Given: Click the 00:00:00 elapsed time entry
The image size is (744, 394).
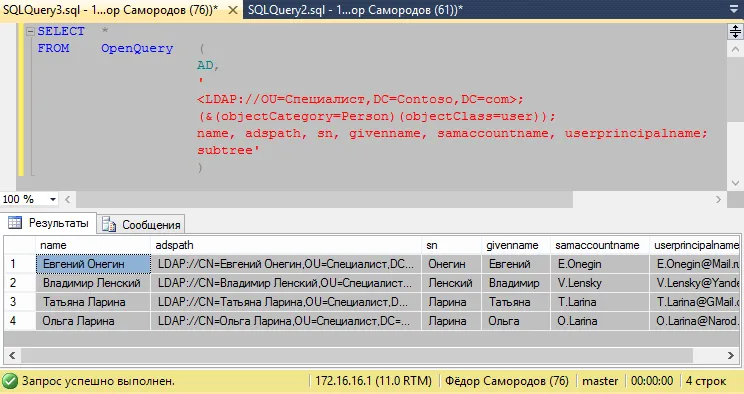Looking at the screenshot, I should (652, 381).
